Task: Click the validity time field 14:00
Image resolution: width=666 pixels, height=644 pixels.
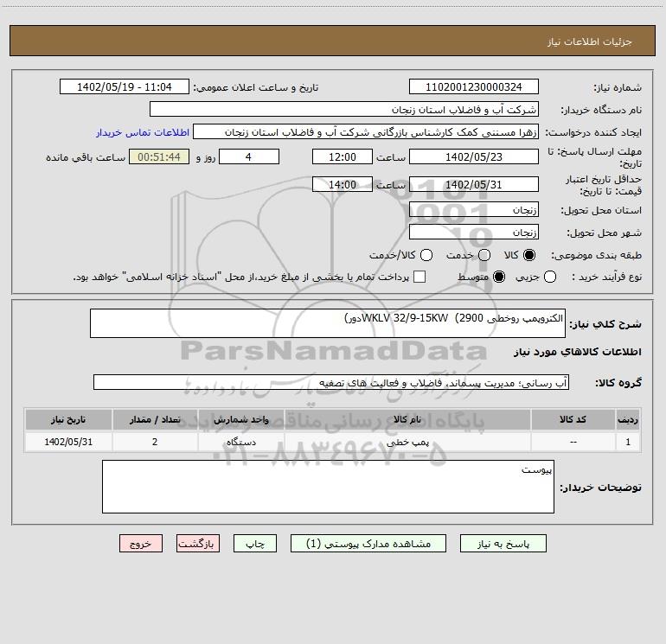Action: coord(343,185)
